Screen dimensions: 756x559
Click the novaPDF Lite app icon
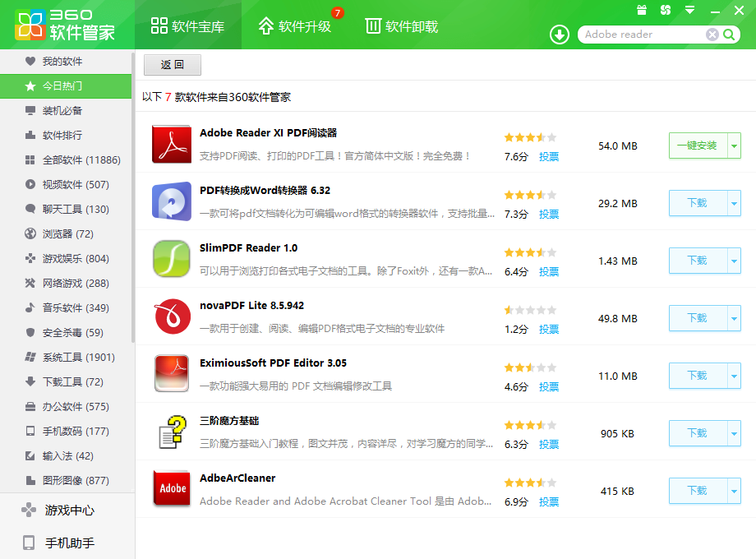click(172, 316)
